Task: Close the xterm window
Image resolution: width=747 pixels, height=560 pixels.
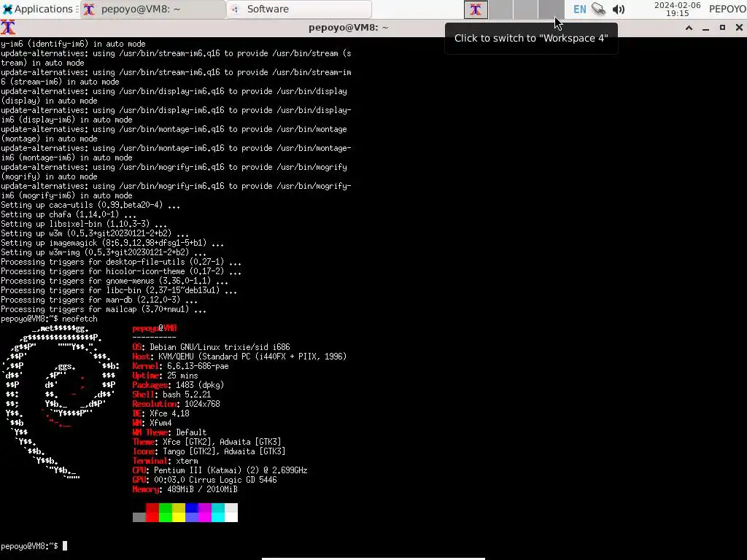Action: 739,28
